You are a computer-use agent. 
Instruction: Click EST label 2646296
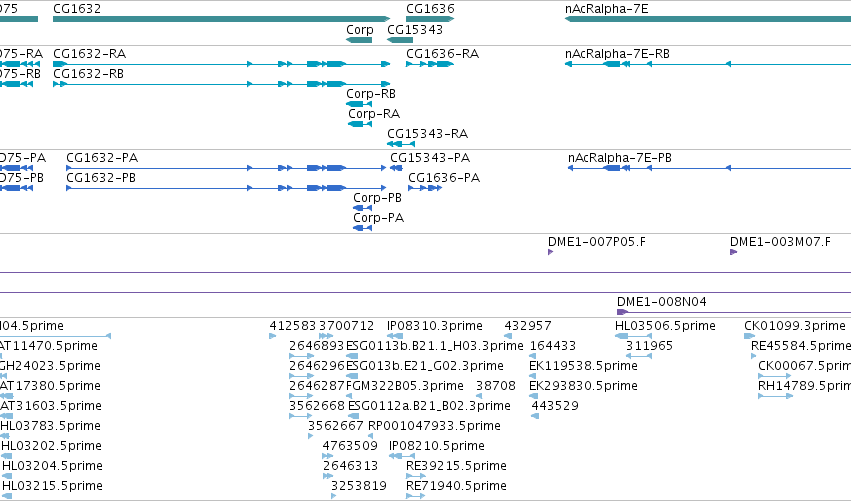click(x=316, y=366)
